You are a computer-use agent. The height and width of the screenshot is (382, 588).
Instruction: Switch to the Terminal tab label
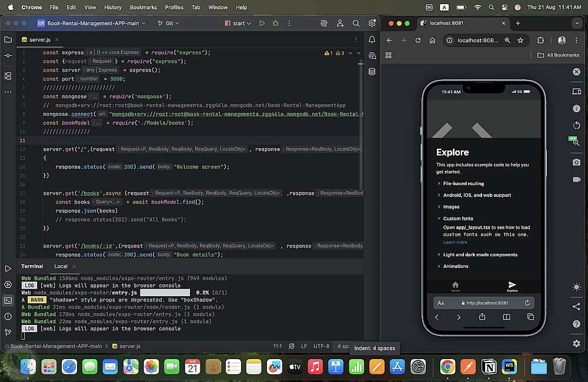[x=32, y=266]
